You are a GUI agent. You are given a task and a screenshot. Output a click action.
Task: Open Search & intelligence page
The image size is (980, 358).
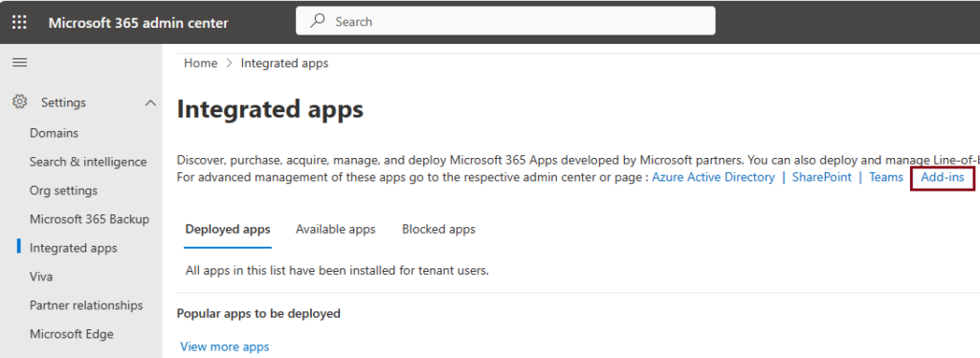click(x=88, y=162)
